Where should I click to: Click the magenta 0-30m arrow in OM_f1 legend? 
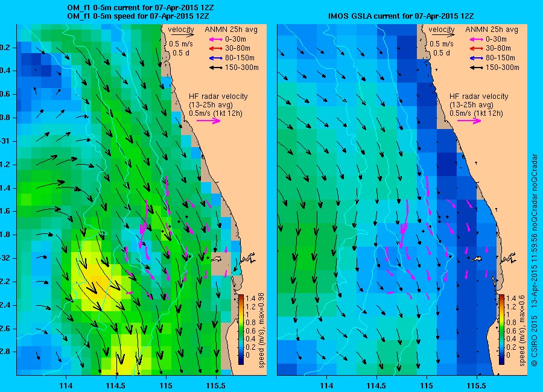coord(216,39)
